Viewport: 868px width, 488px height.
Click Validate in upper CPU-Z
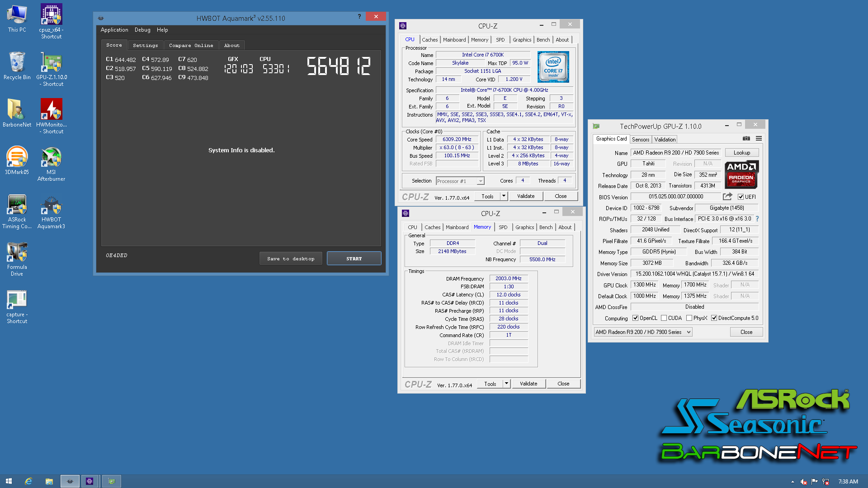[x=526, y=196]
